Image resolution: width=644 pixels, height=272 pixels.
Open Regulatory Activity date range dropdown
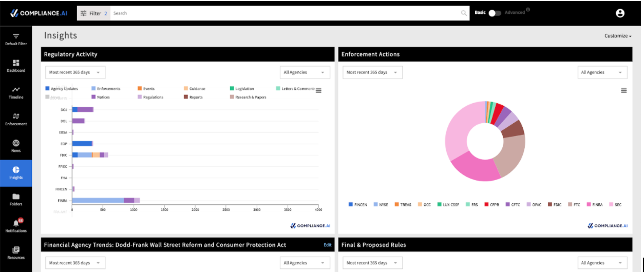(x=75, y=72)
